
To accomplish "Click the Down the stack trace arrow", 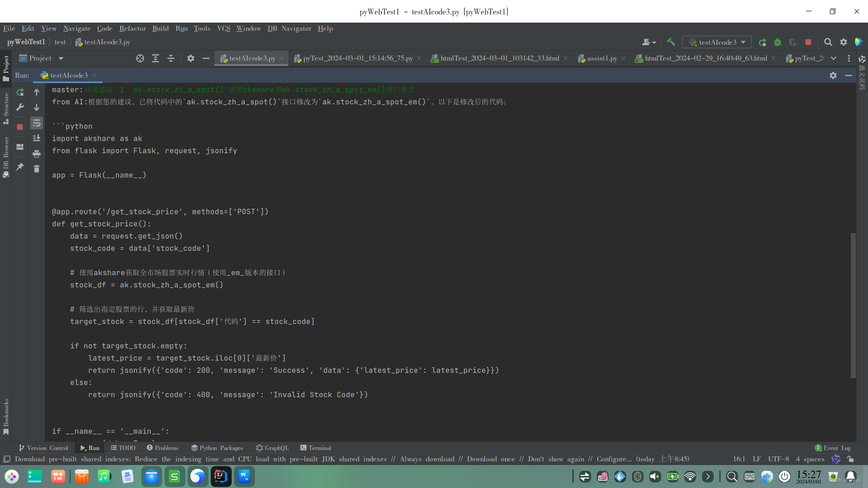I will [37, 108].
